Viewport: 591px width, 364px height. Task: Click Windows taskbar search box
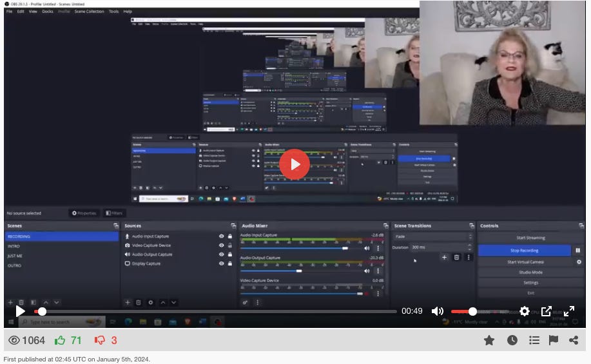[x=62, y=321]
